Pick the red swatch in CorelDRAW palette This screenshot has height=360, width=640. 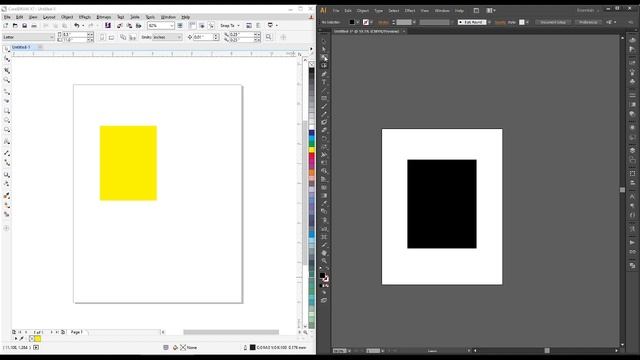312,156
